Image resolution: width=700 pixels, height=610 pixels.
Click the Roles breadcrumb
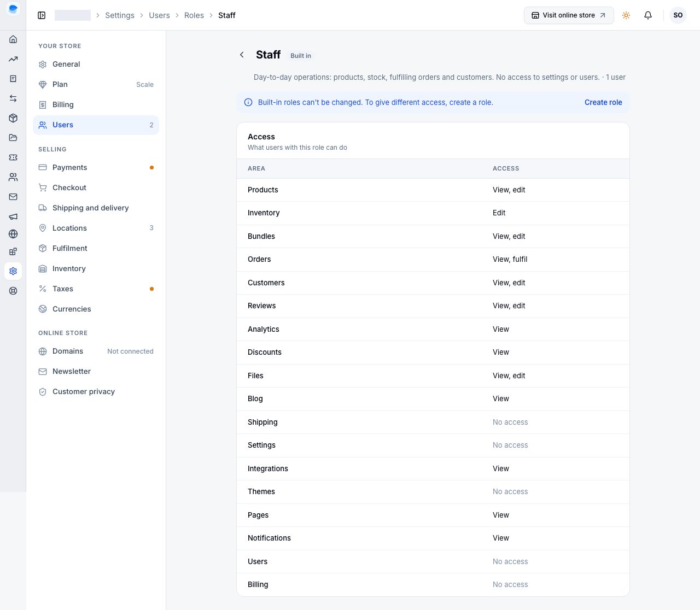click(x=194, y=15)
